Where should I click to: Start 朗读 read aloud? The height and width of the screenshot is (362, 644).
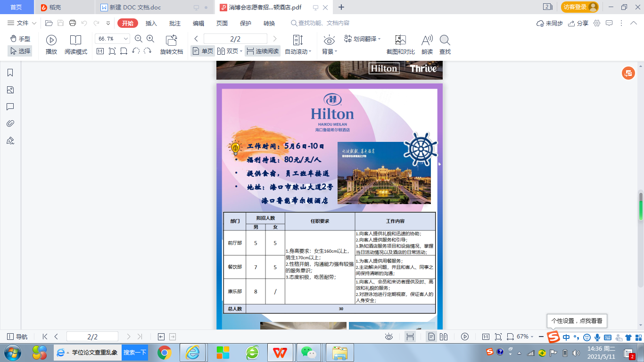point(427,45)
